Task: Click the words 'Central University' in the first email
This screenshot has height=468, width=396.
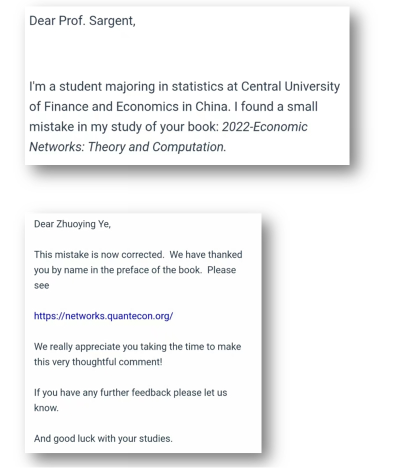Action: pyautogui.click(x=290, y=87)
